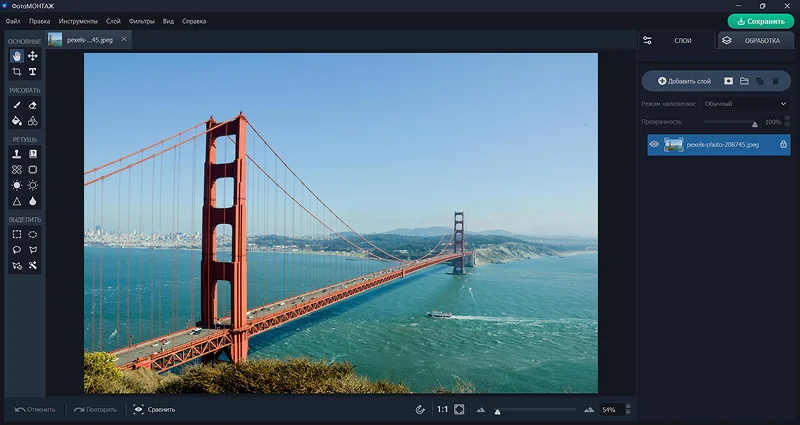Open the Слой menu
Image resolution: width=800 pixels, height=425 pixels.
[113, 21]
